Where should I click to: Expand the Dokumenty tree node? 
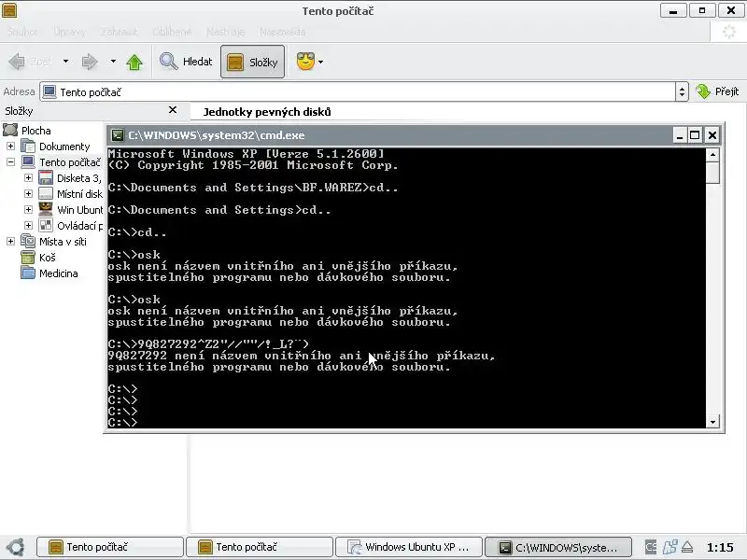[10, 147]
